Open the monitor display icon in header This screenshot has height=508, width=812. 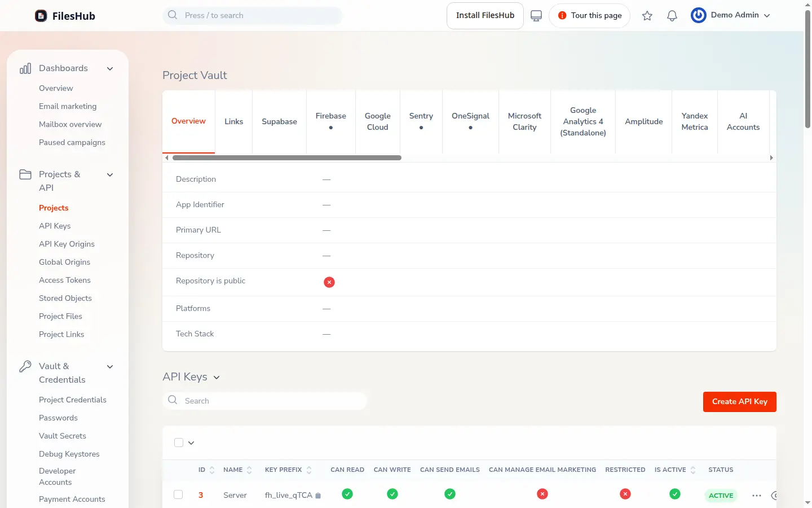[536, 16]
